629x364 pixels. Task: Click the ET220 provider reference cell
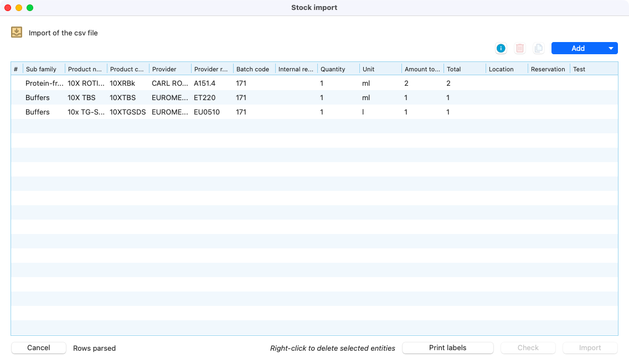(x=212, y=98)
